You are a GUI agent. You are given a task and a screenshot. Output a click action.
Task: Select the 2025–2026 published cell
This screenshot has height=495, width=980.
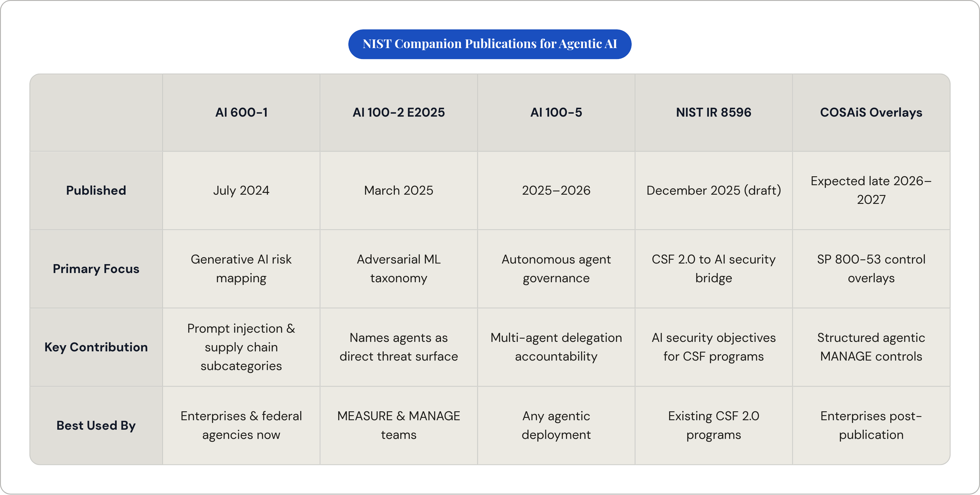point(556,191)
